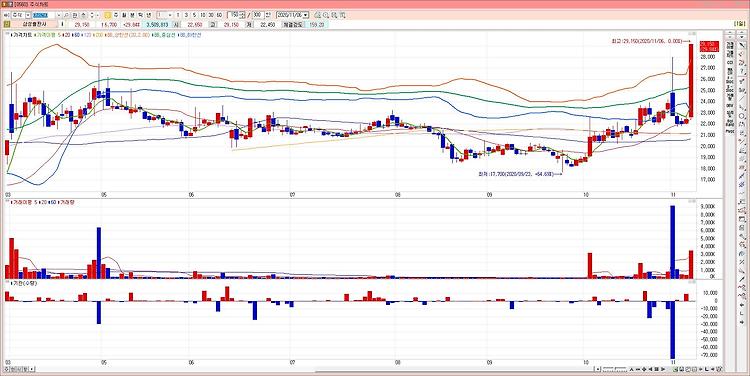Select the OBV indicator in right panel
The image size is (750, 376).
click(x=730, y=105)
